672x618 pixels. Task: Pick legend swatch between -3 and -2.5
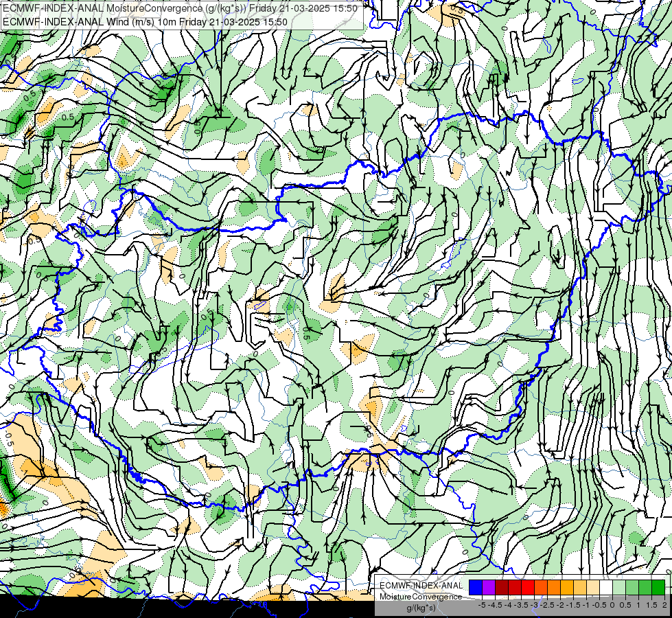coord(541,587)
